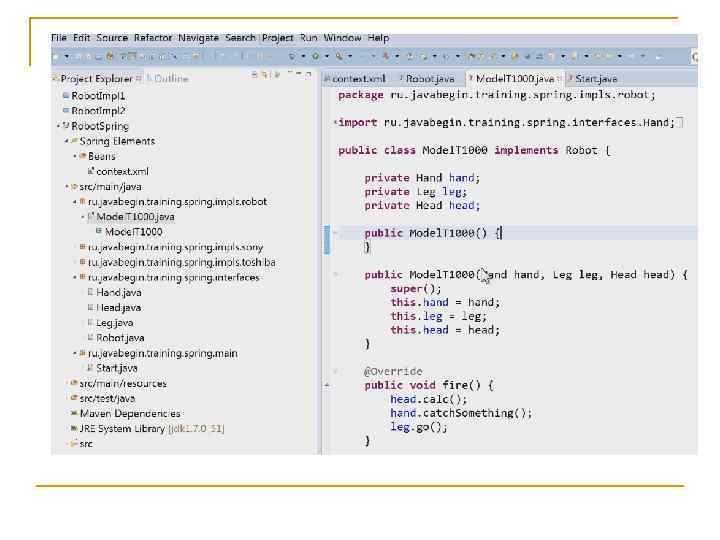The height and width of the screenshot is (540, 720).
Task: Click the Debug bug toolbar icon
Action: tap(292, 56)
